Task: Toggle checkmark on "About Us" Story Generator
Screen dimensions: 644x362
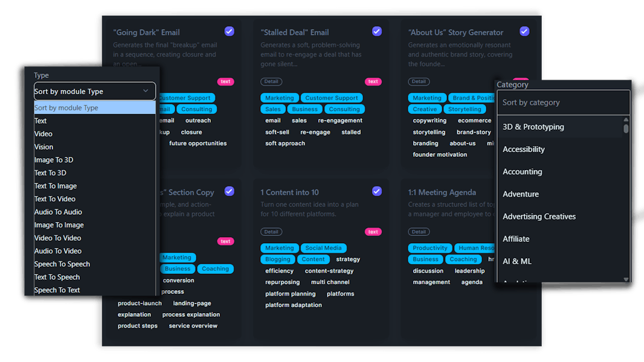Action: click(x=524, y=31)
